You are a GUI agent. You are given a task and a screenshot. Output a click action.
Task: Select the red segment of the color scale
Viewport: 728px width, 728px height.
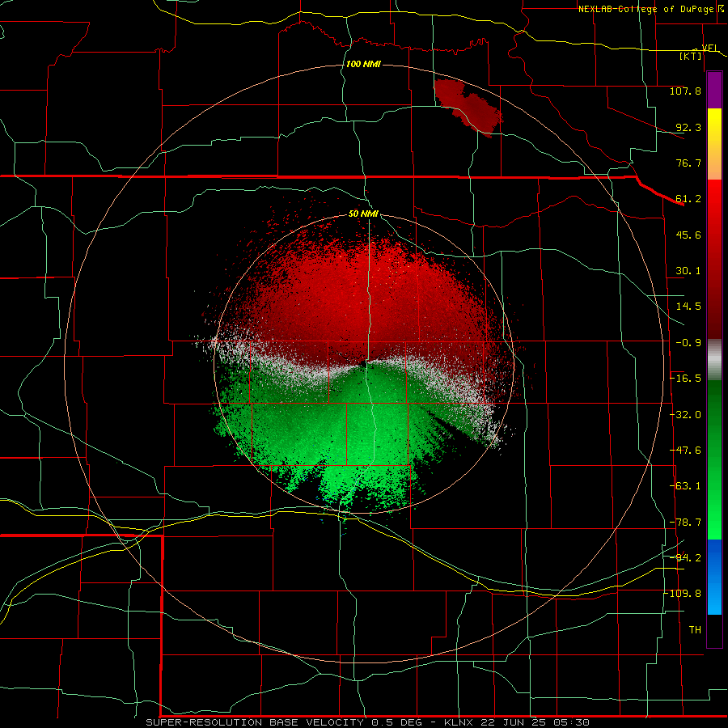point(714,260)
